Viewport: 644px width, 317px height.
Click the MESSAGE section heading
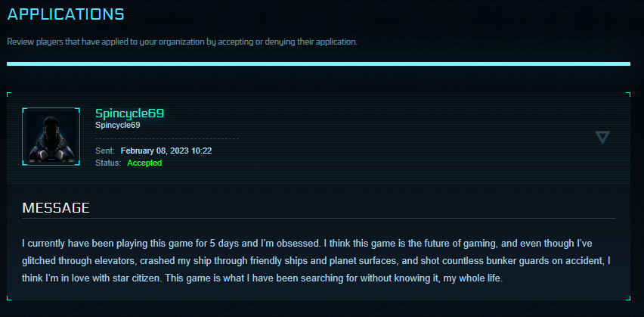coord(56,207)
